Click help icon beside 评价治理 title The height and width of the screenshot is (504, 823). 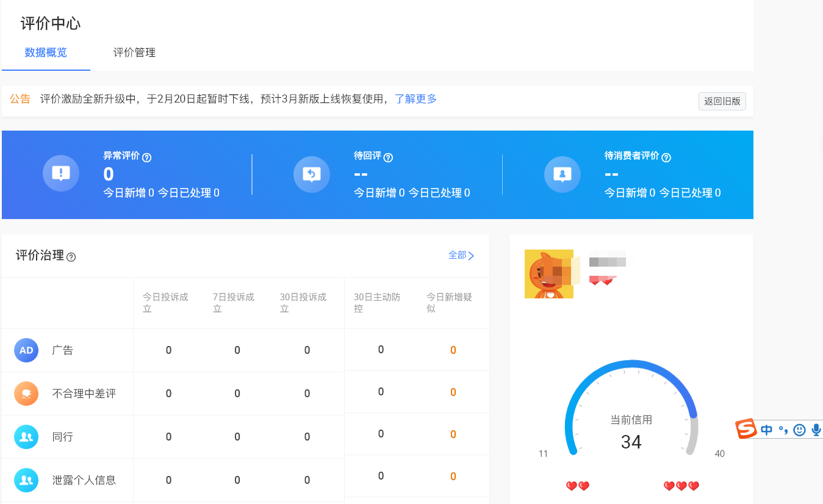coord(71,257)
